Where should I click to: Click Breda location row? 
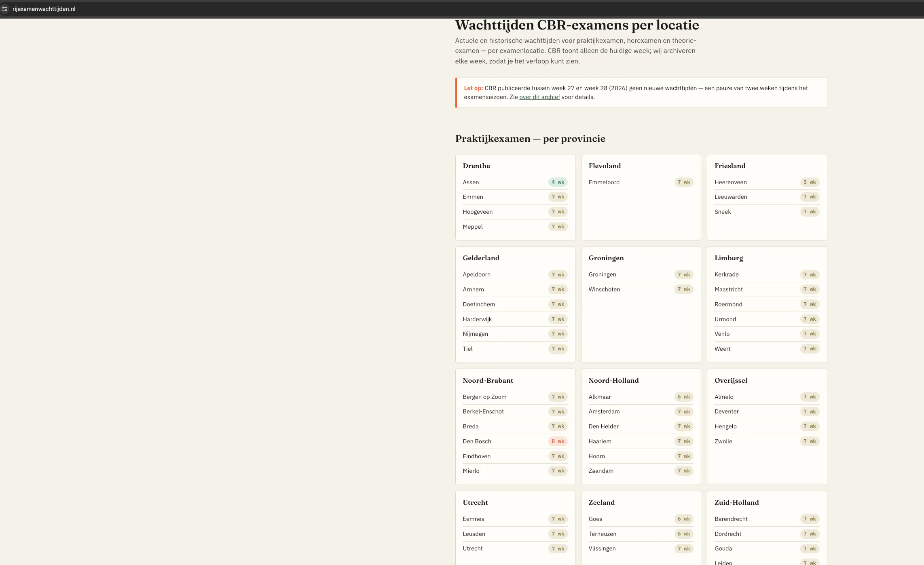coord(515,426)
